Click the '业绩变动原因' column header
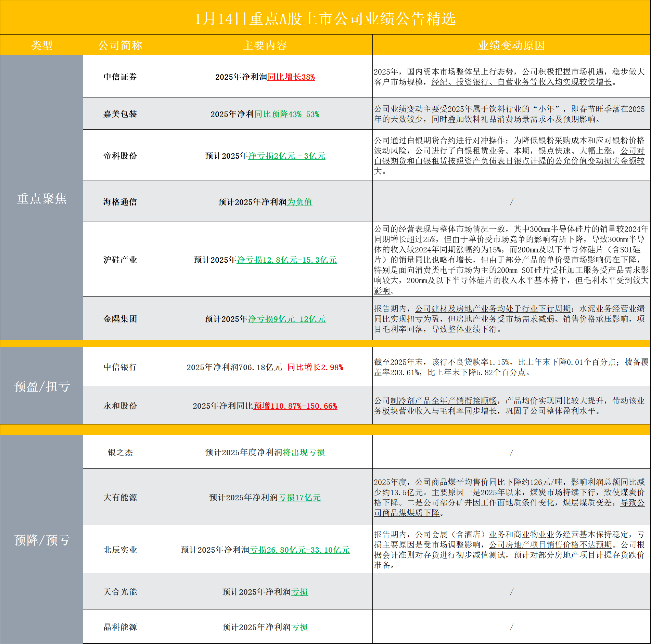The image size is (651, 644). pos(511,45)
